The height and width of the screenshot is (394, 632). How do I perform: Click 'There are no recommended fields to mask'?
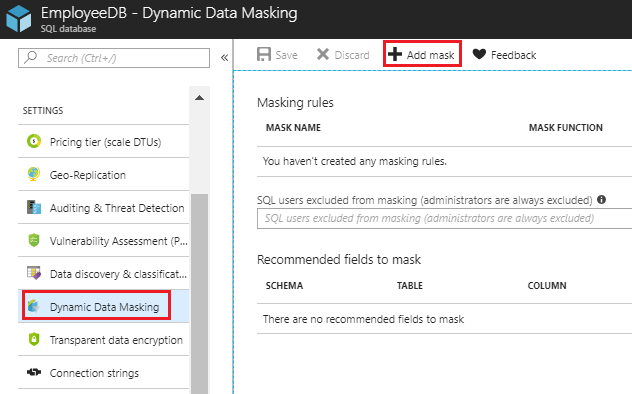point(363,319)
